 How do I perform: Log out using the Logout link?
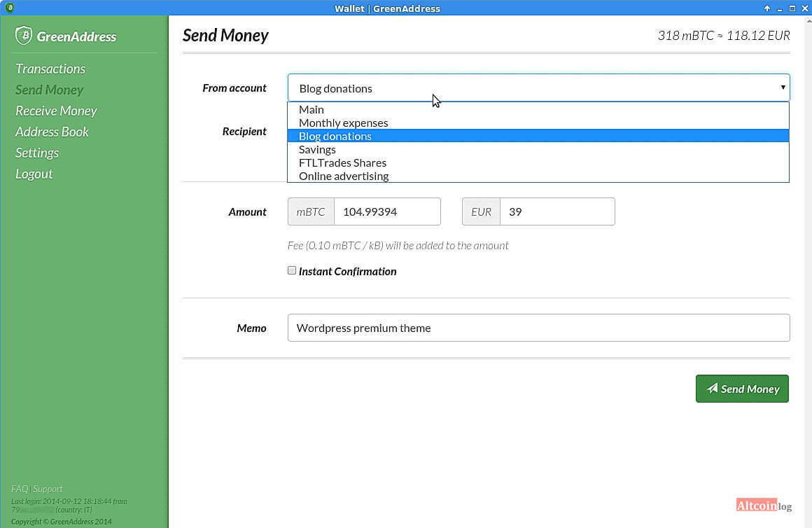[34, 174]
